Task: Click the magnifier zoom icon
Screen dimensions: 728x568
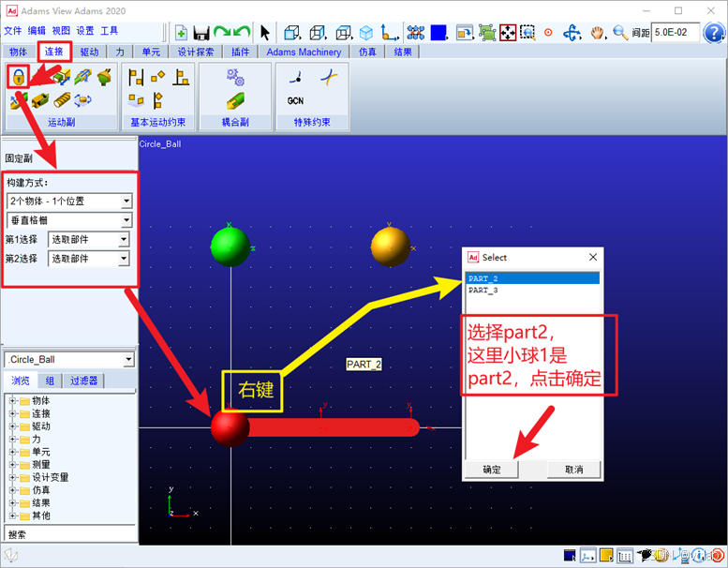Action: pos(620,33)
